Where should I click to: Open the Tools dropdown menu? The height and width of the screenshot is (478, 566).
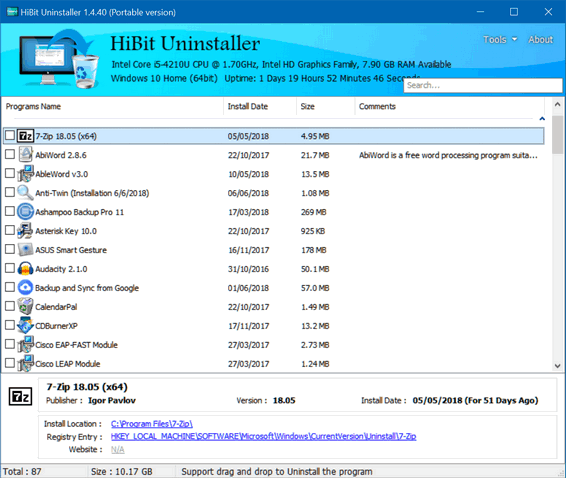(x=500, y=39)
